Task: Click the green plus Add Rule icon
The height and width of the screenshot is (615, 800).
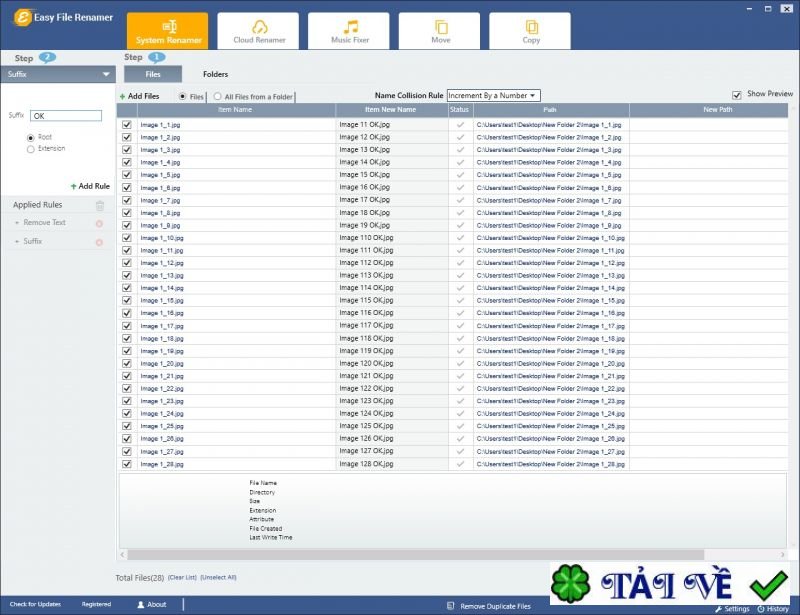Action: [73, 186]
